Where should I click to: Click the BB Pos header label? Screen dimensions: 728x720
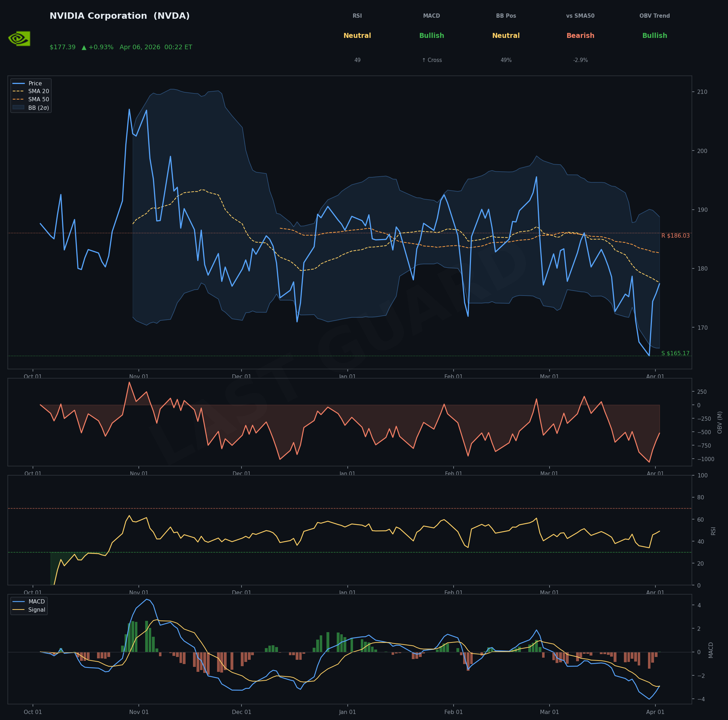(506, 16)
